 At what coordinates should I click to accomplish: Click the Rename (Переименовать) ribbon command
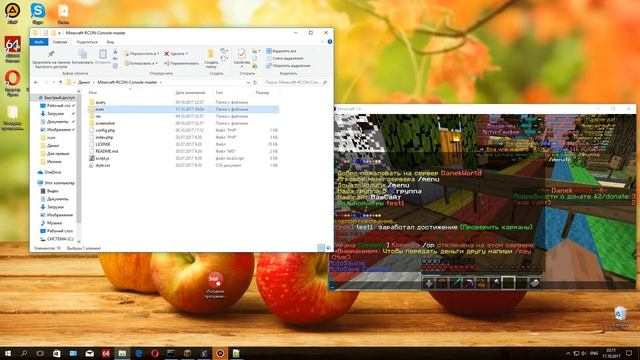click(x=181, y=63)
